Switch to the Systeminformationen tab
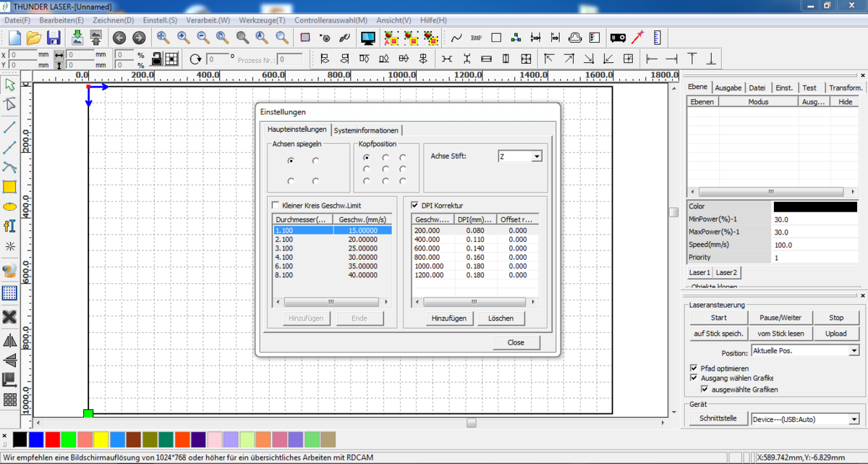The width and height of the screenshot is (868, 464). tap(366, 130)
